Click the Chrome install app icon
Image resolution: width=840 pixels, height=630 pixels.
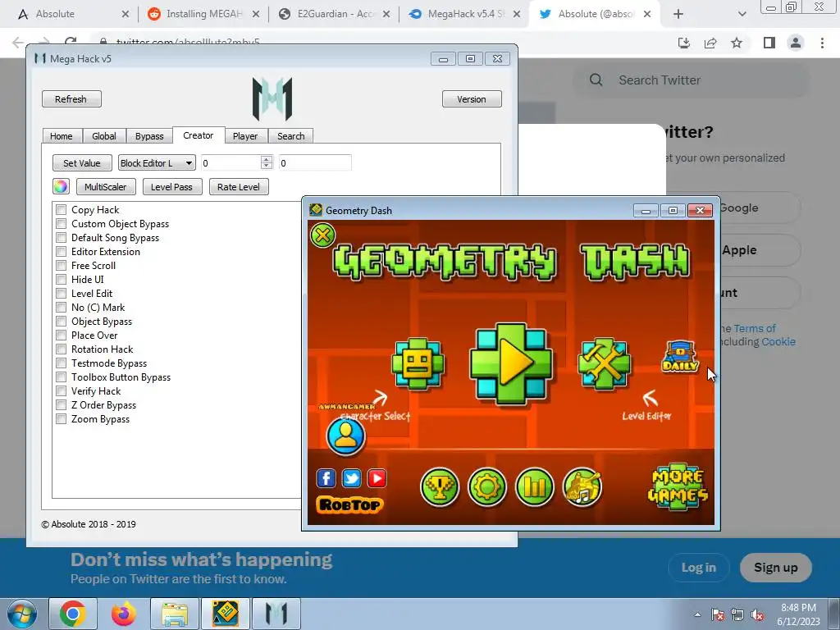684,43
